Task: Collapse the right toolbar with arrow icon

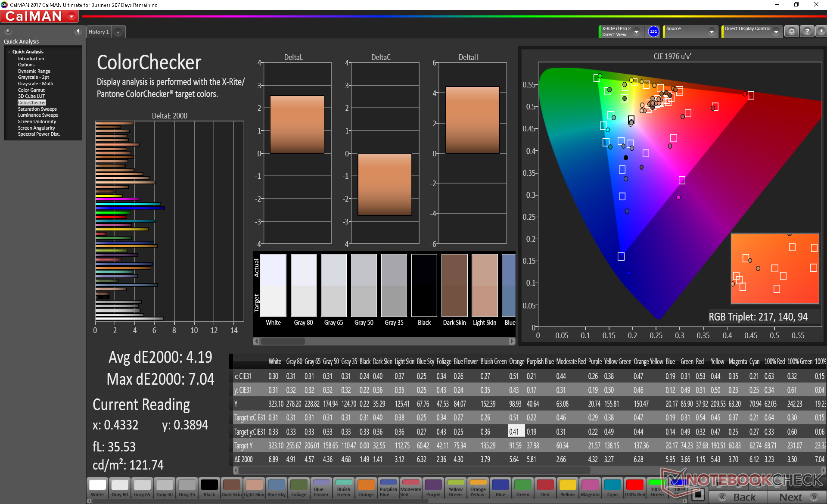Action: (x=821, y=31)
